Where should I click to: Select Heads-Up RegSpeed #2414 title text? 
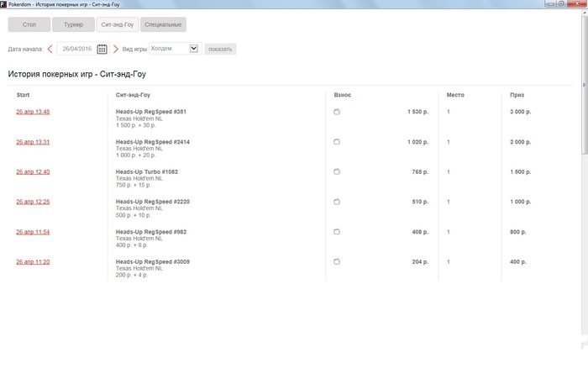coord(153,142)
